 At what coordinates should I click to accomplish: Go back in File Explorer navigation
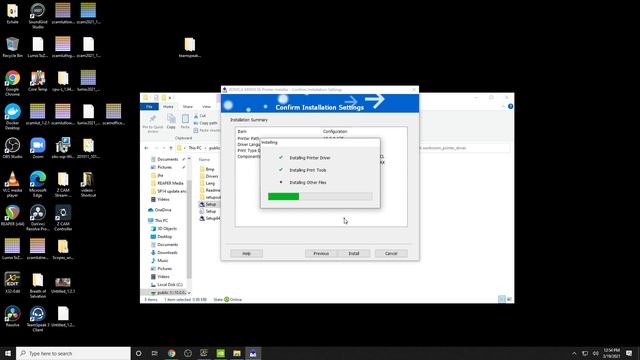147,148
